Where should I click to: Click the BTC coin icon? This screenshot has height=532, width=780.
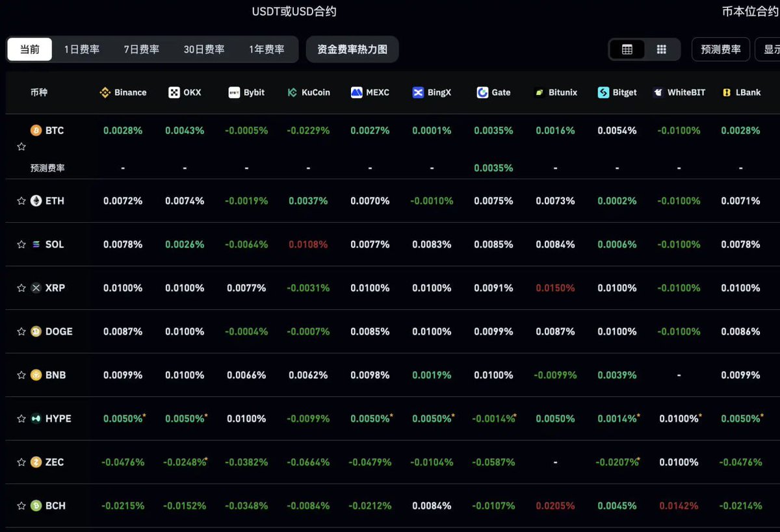36,131
